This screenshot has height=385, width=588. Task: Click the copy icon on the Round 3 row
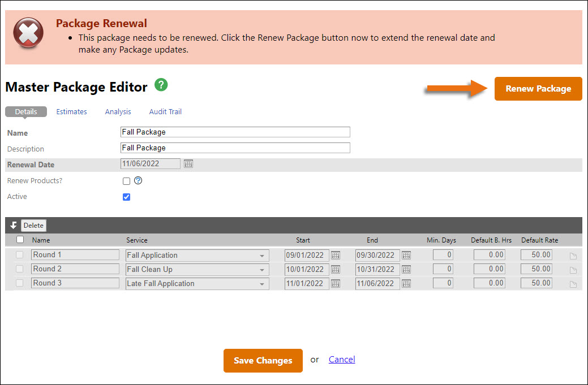pos(572,283)
